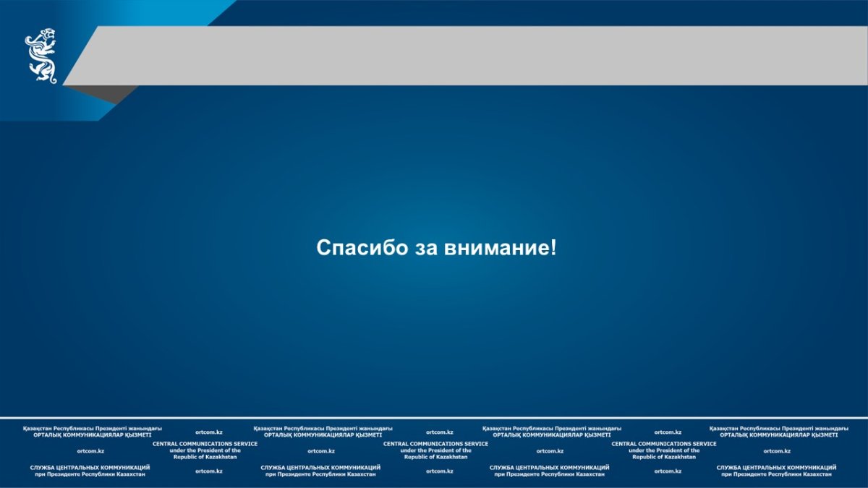Open the middle ortcom.kz link in bottom footer row
868x488 pixels.
(x=440, y=471)
